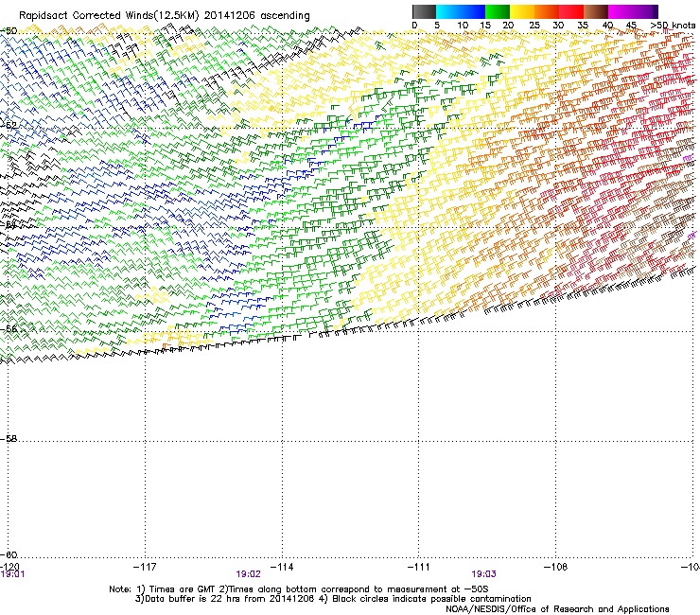Screen dimensions: 700x615
Task: Click the orange 25–30 knots legend segment
Action: tap(547, 11)
